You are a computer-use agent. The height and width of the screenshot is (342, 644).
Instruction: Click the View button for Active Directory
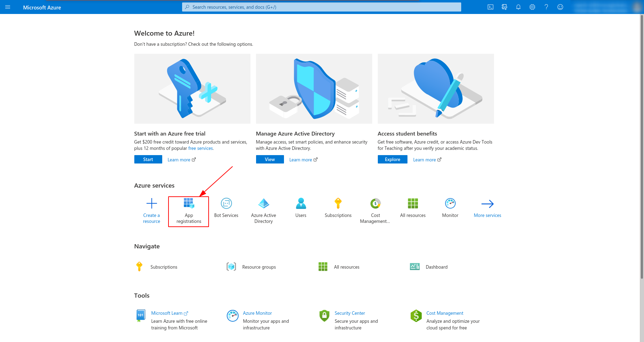pos(270,159)
